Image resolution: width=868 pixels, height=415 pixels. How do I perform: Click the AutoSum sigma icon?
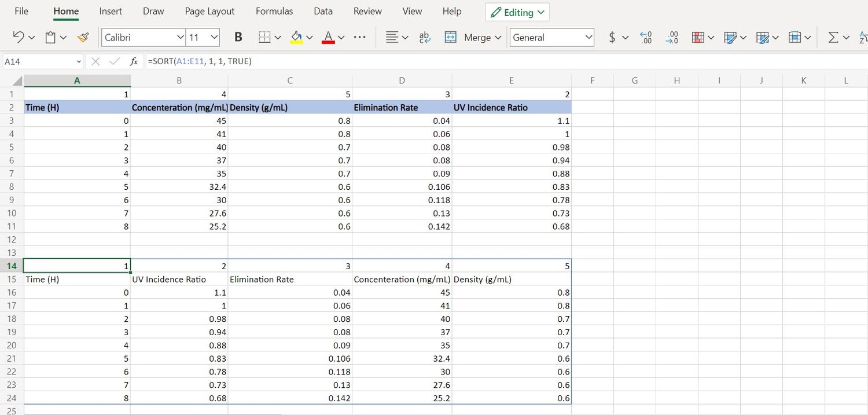[833, 37]
